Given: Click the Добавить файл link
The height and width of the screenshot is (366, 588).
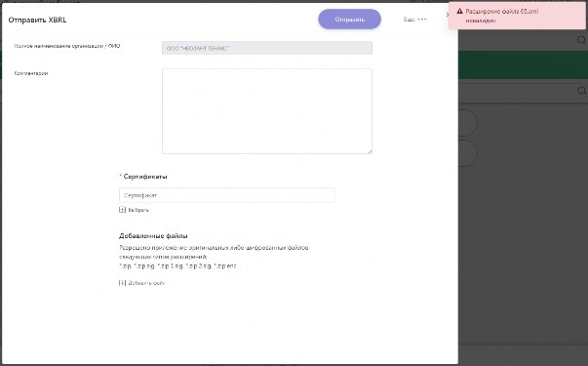Looking at the screenshot, I should coord(146,283).
